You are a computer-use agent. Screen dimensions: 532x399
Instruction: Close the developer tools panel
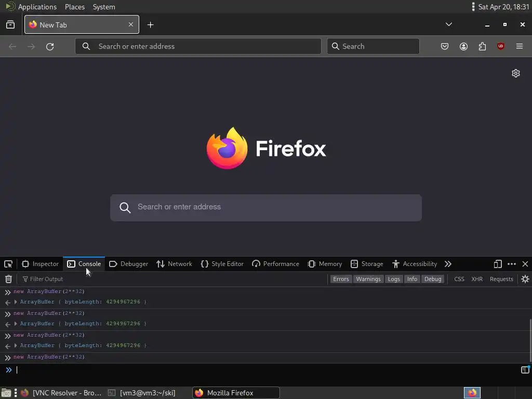(x=525, y=264)
